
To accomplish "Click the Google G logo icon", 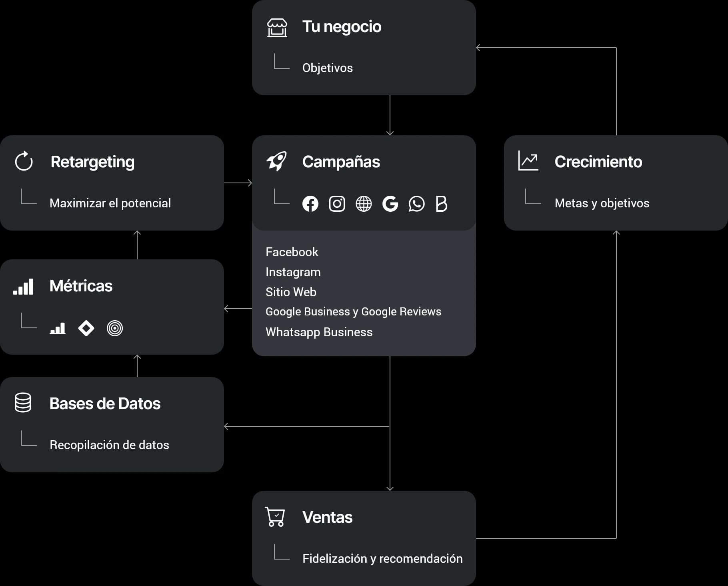I will 390,204.
